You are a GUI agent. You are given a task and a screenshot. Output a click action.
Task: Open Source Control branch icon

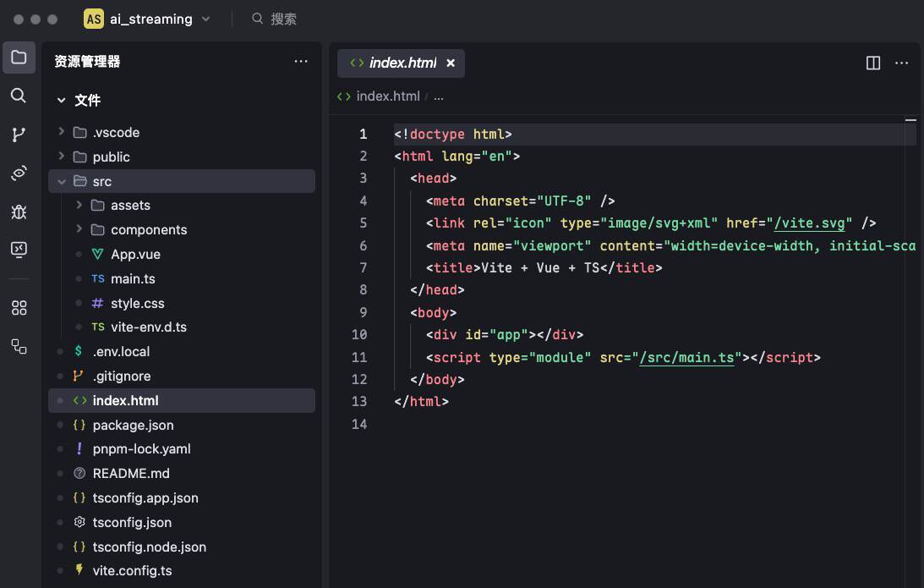19,135
